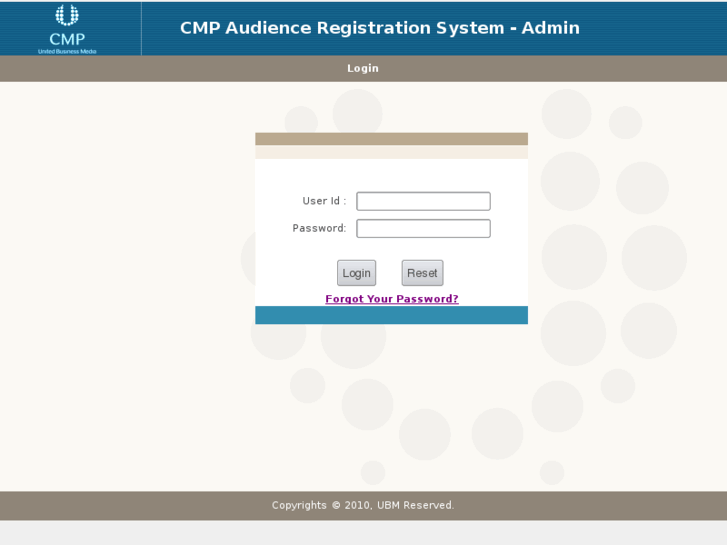727x545 pixels.
Task: Click the United Business Media tagline
Action: [67, 51]
